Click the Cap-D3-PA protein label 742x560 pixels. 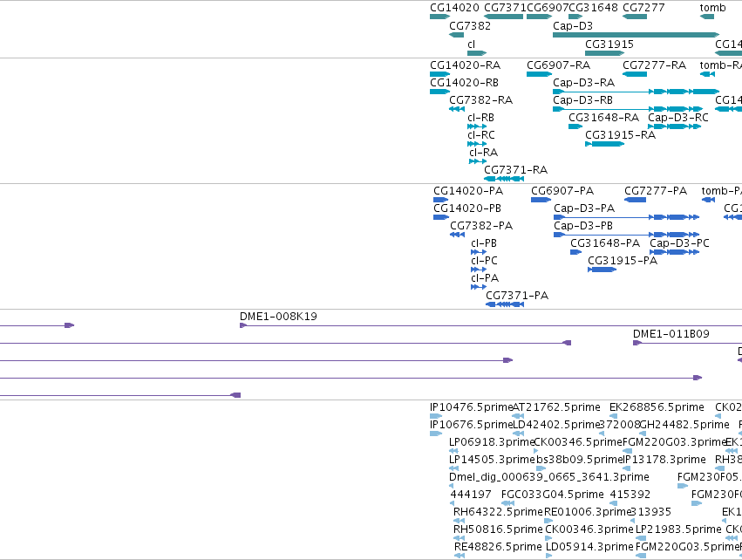click(x=584, y=208)
